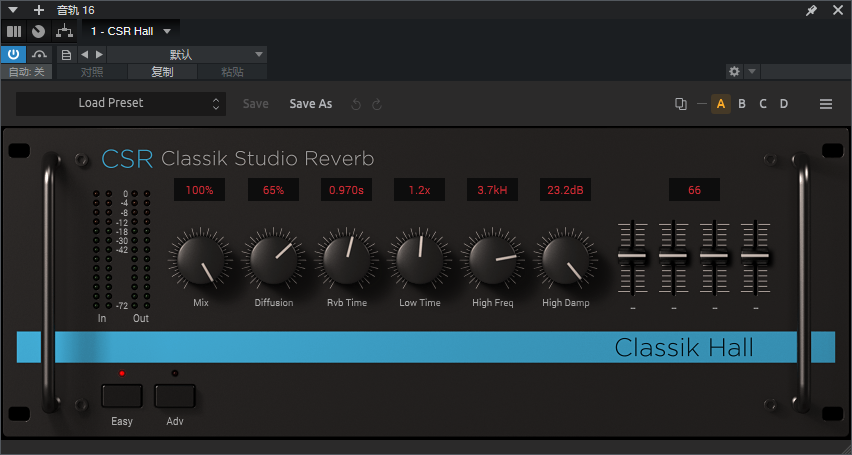Screen dimensions: 852x455
Task: Click the redo arrow icon
Action: coord(377,104)
